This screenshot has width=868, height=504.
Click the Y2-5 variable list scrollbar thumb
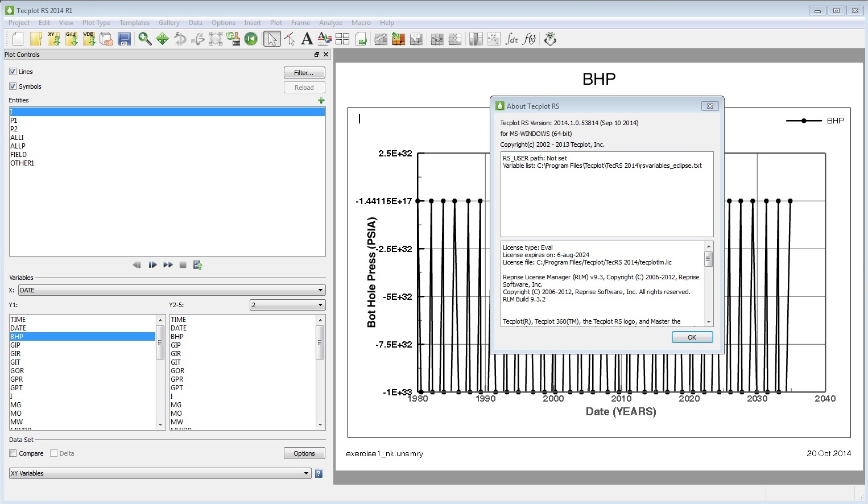[x=320, y=342]
